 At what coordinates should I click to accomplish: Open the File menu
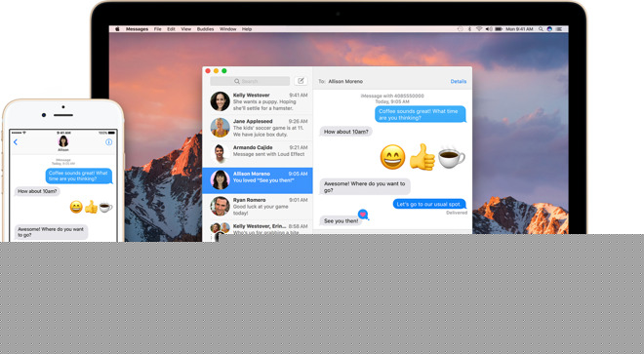coord(158,29)
